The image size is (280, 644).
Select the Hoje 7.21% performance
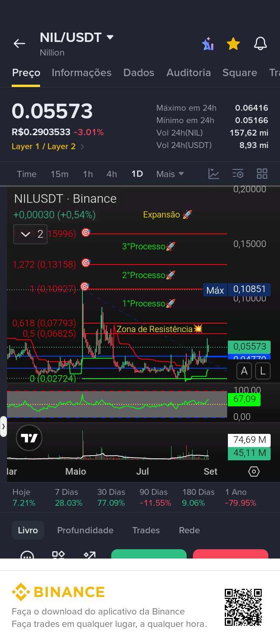point(24,498)
